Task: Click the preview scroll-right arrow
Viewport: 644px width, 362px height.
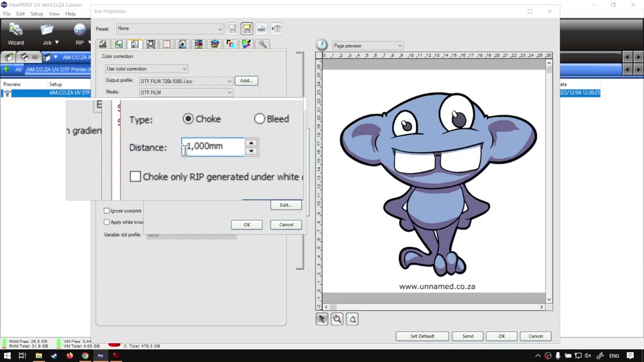Action: pos(542,307)
